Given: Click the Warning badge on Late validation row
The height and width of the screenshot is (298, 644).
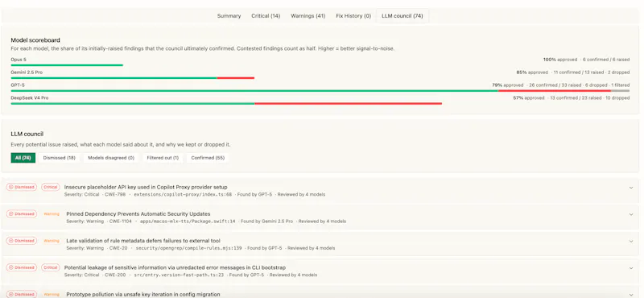Looking at the screenshot, I should click(x=52, y=241).
